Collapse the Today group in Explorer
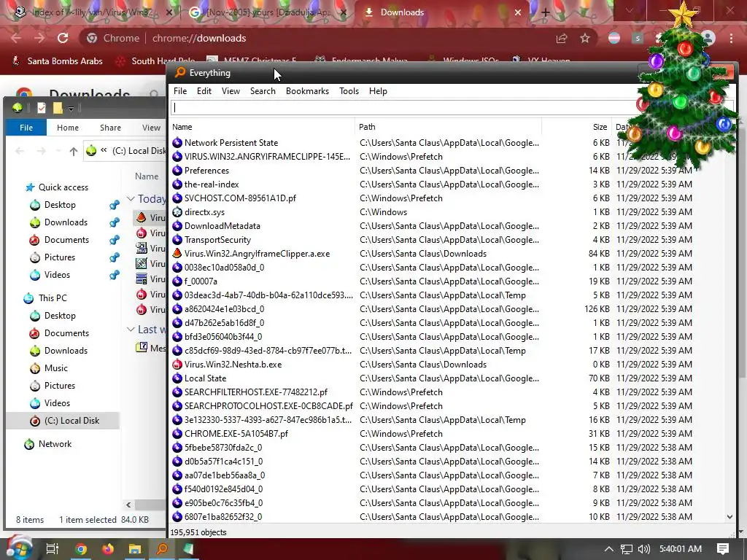747x560 pixels. [x=131, y=198]
